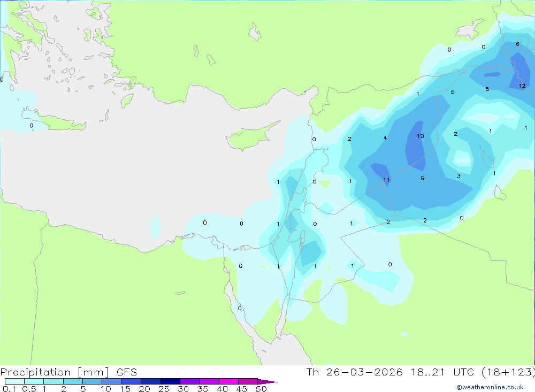Click the "6" precipitation value on map
Image resolution: width=535 pixels, height=392 pixels.
(x=517, y=44)
